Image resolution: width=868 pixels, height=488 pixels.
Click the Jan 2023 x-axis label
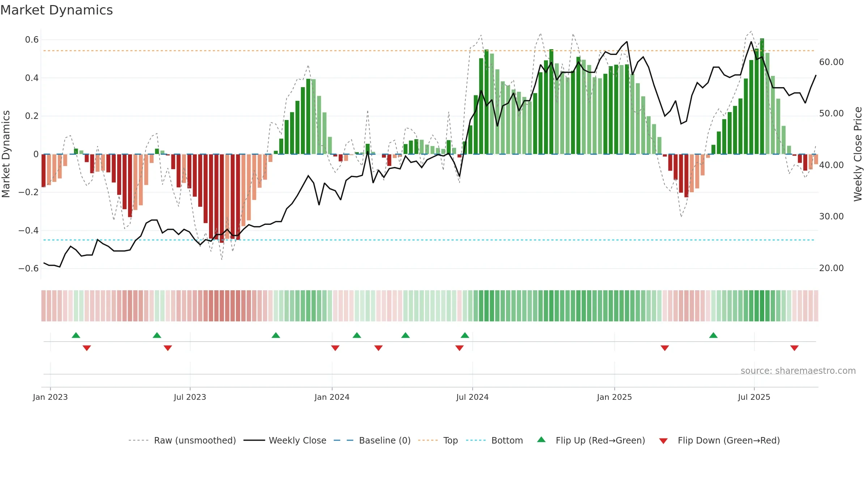coord(50,397)
